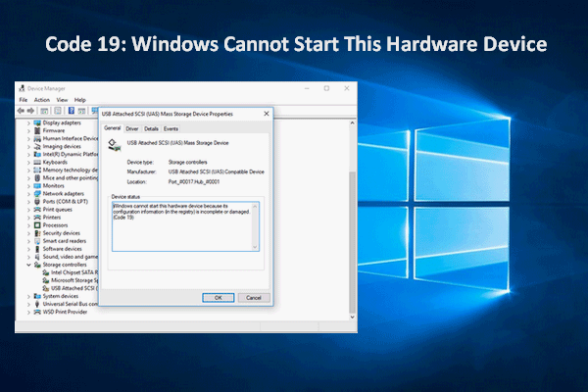588x392 pixels.
Task: Select the General tab
Action: point(112,128)
